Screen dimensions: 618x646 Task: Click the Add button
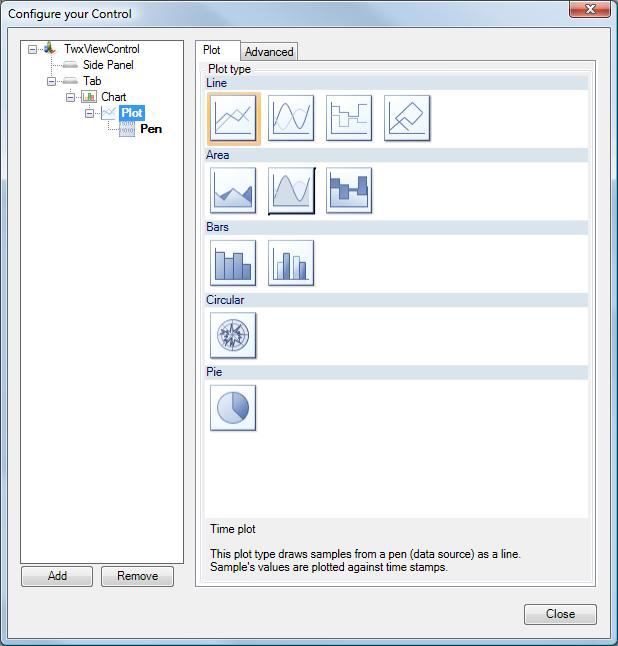57,576
